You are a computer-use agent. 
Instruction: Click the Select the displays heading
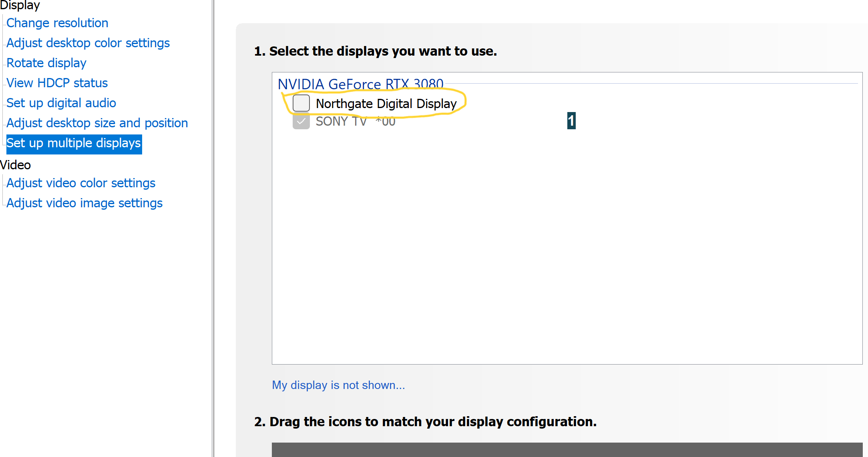pos(375,51)
